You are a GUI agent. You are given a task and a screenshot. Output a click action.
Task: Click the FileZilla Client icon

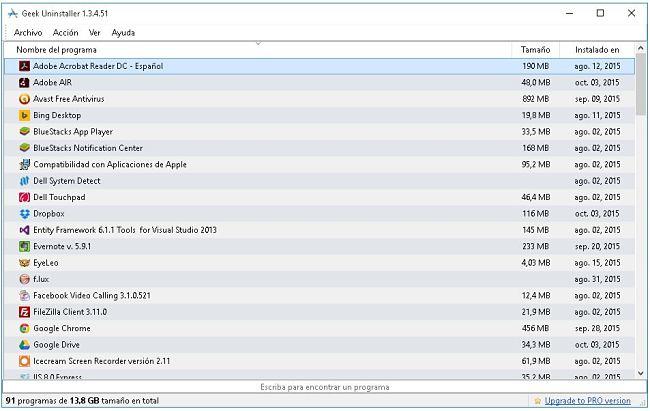[x=24, y=312]
